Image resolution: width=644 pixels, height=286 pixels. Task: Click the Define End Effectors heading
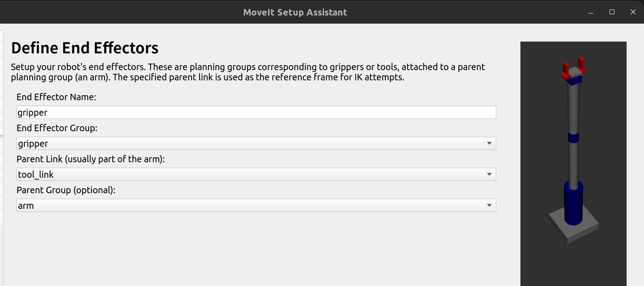tap(85, 48)
